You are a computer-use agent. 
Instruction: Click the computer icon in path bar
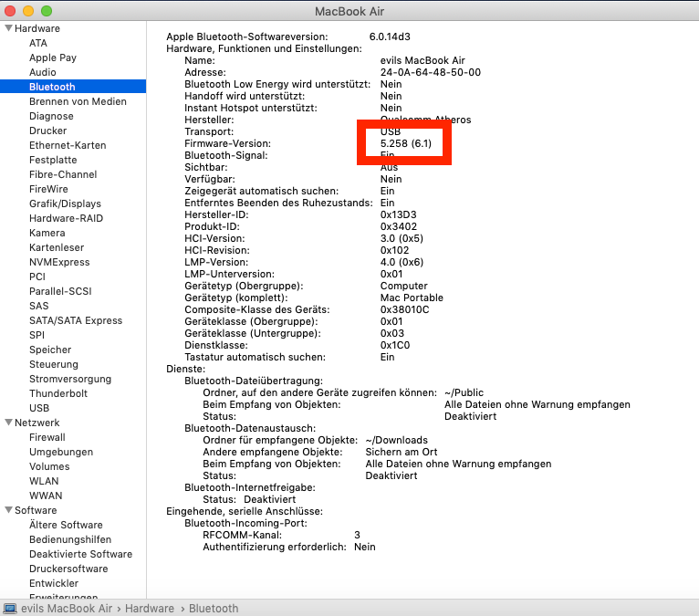point(10,609)
